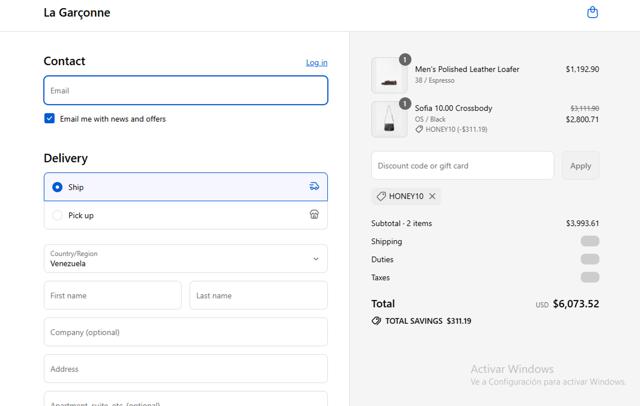Viewport: 640px width, 406px height.
Task: Click the tag icon beside TOTAL SAVINGS
Action: (x=376, y=321)
